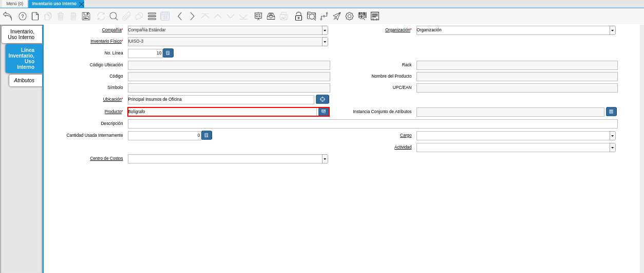Expand the Organización dropdown
Image resolution: width=644 pixels, height=273 pixels.
tap(613, 30)
